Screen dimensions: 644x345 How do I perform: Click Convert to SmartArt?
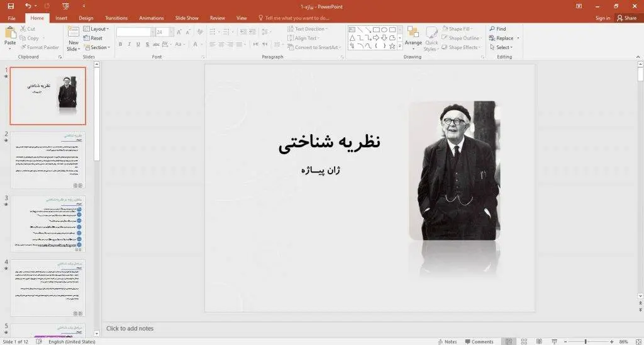(x=314, y=47)
